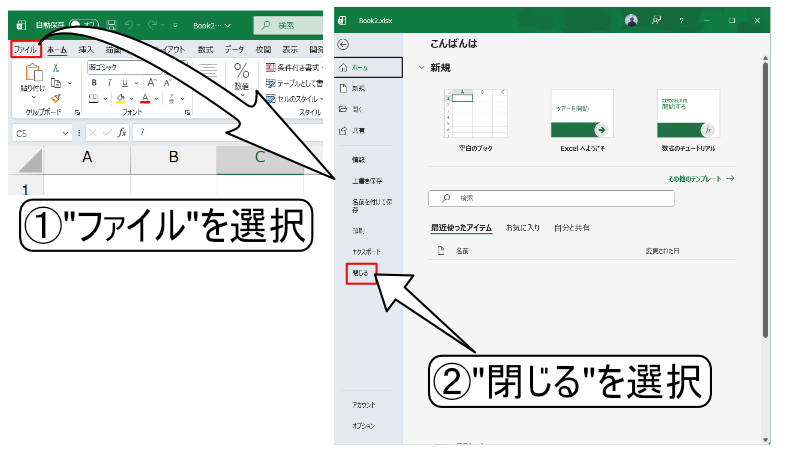This screenshot has height=451, width=801.
Task: Select the format painter brush icon
Action: pos(56,97)
